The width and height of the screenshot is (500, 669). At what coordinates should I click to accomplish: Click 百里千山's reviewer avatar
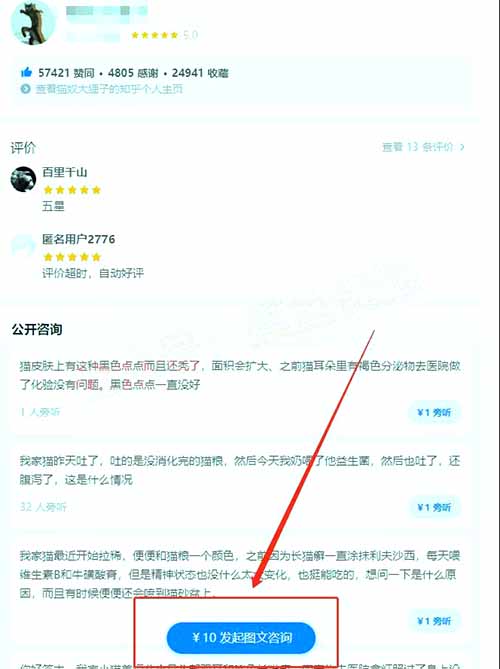tap(23, 179)
